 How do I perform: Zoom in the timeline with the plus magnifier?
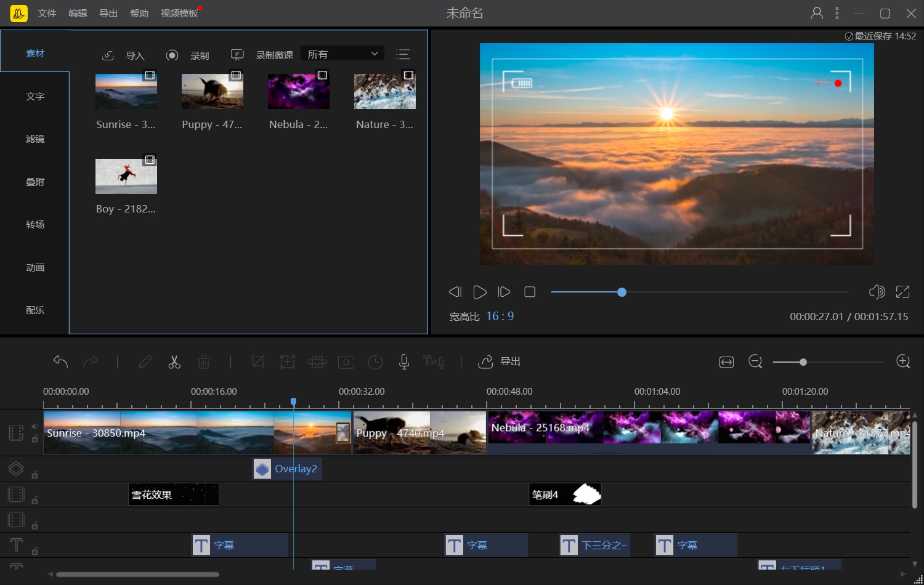coord(903,362)
